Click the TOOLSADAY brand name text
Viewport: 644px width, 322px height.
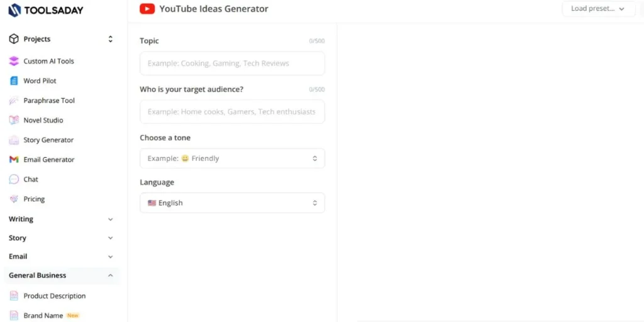click(x=54, y=11)
